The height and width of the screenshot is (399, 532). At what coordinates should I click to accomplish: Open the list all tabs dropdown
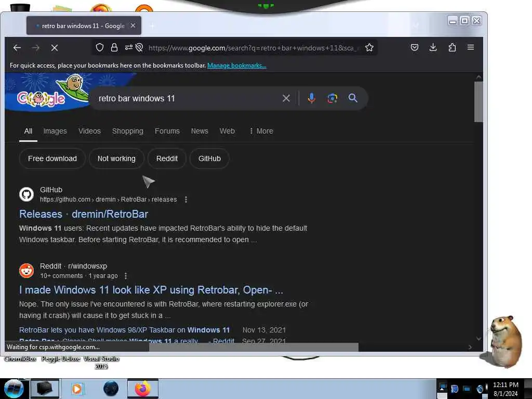(x=416, y=25)
